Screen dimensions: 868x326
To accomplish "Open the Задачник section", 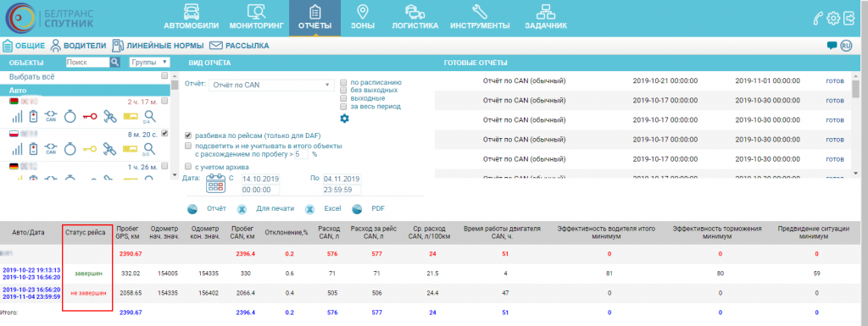I will pos(546,17).
